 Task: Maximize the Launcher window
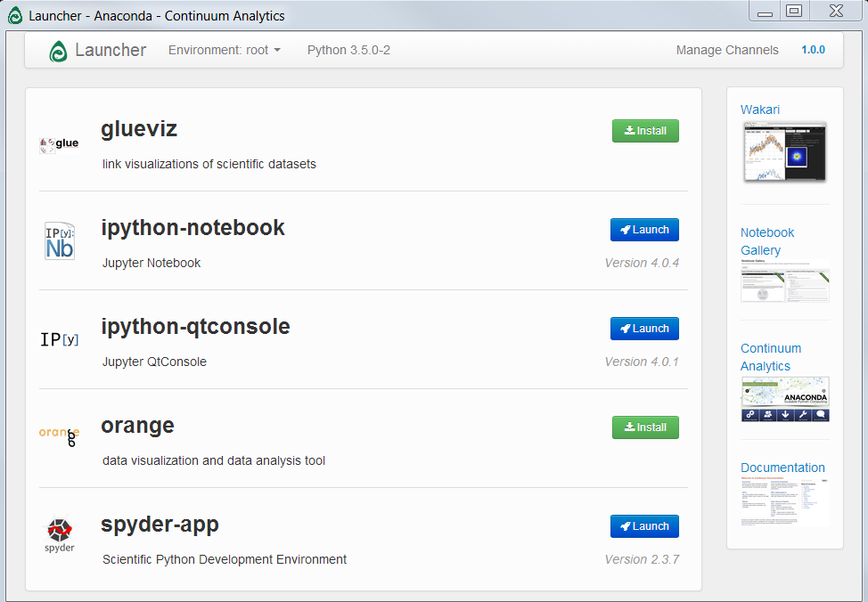point(793,12)
